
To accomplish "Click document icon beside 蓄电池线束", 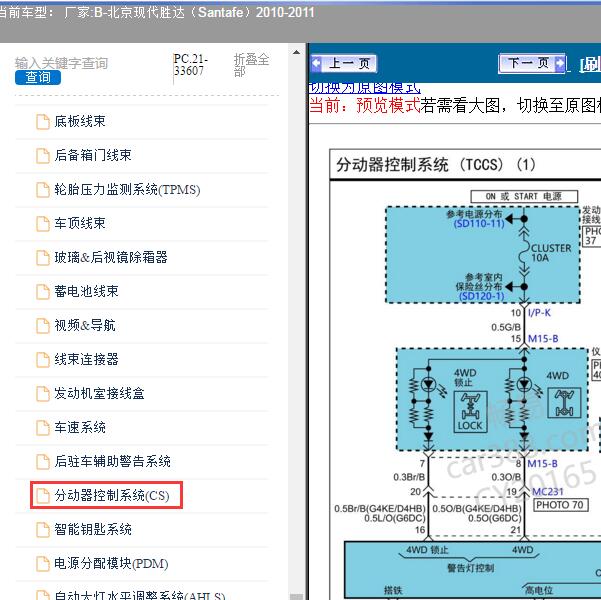I will (43, 292).
